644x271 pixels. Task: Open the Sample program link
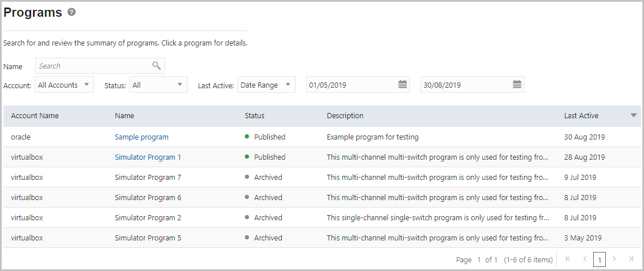142,137
